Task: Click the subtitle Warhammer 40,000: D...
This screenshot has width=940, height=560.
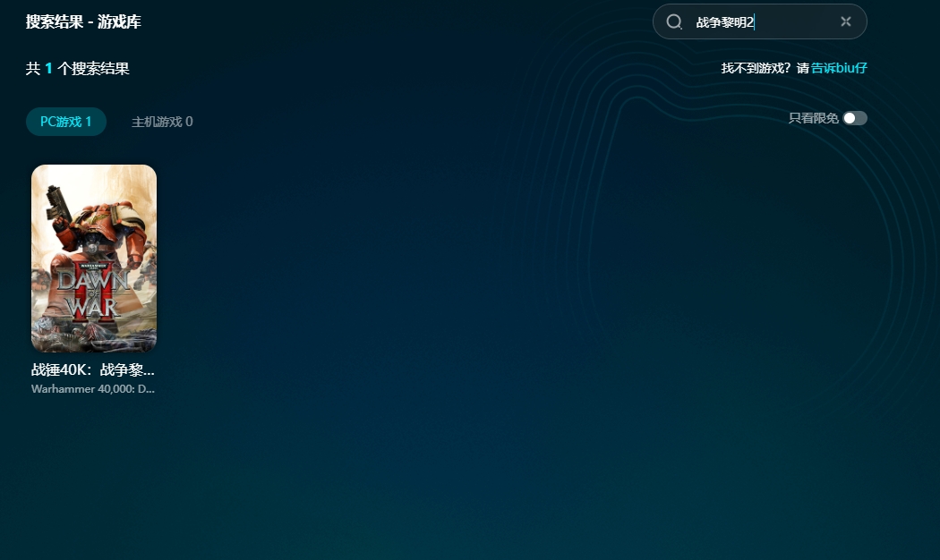Action: (93, 389)
